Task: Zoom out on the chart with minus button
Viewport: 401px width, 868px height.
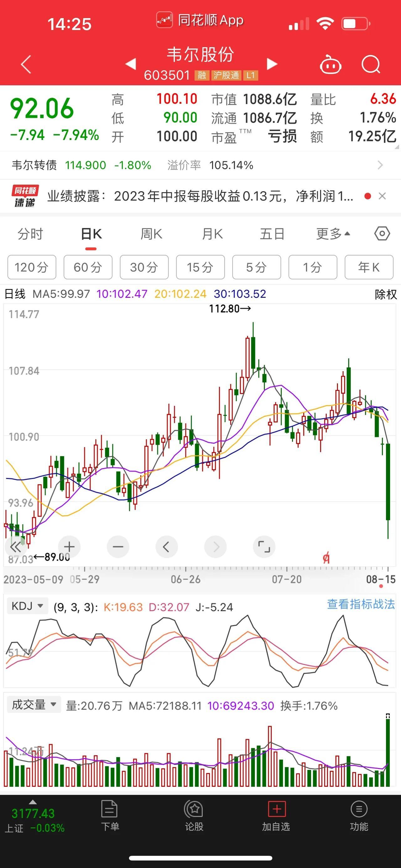Action: pos(118,547)
